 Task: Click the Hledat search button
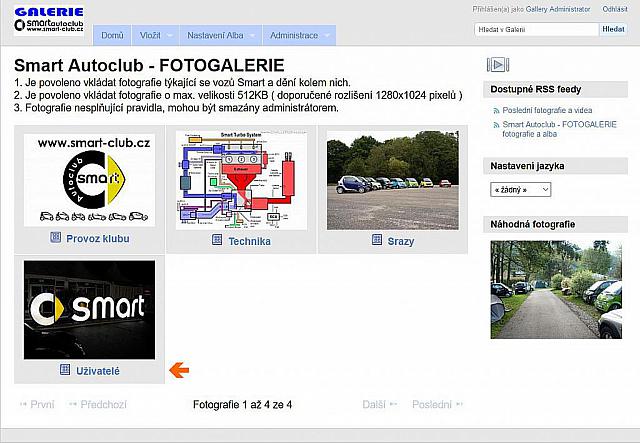[x=613, y=29]
